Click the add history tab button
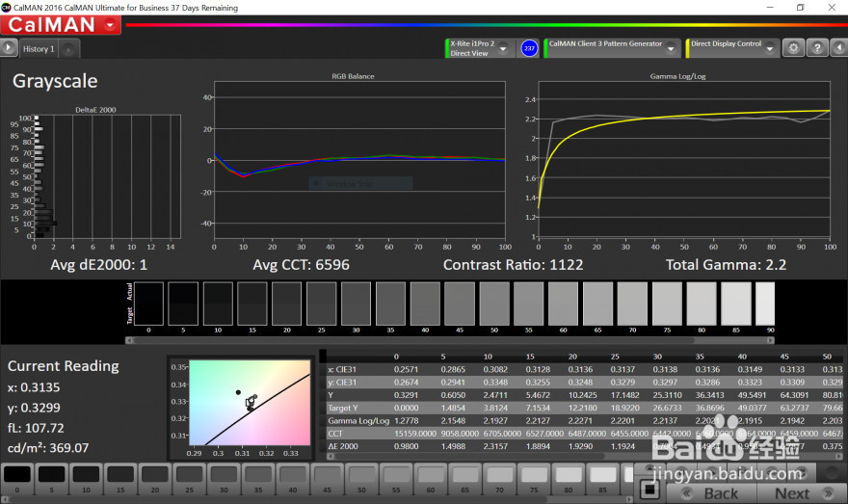Image resolution: width=848 pixels, height=504 pixels. click(68, 49)
